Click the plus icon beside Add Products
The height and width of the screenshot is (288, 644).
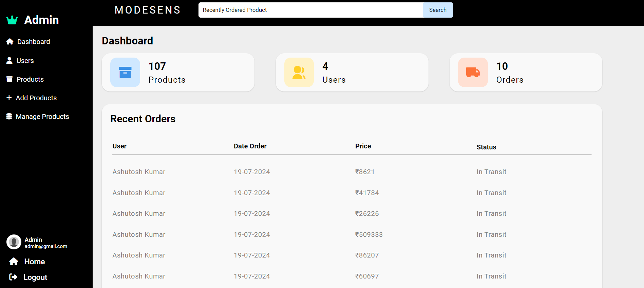pos(9,98)
